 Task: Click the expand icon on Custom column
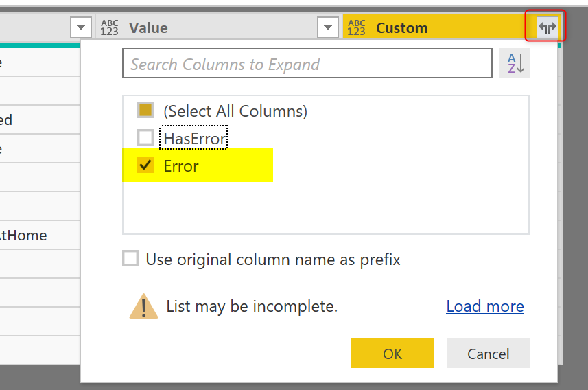(547, 27)
